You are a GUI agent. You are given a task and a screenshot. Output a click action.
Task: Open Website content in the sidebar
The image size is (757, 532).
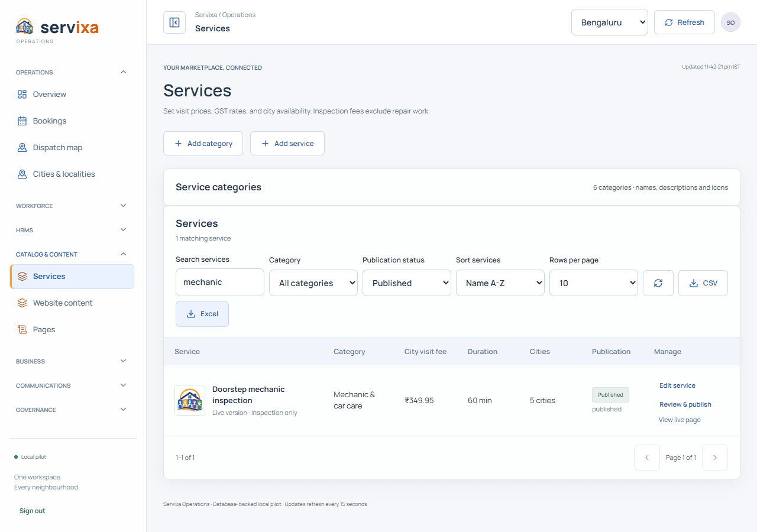click(72, 303)
